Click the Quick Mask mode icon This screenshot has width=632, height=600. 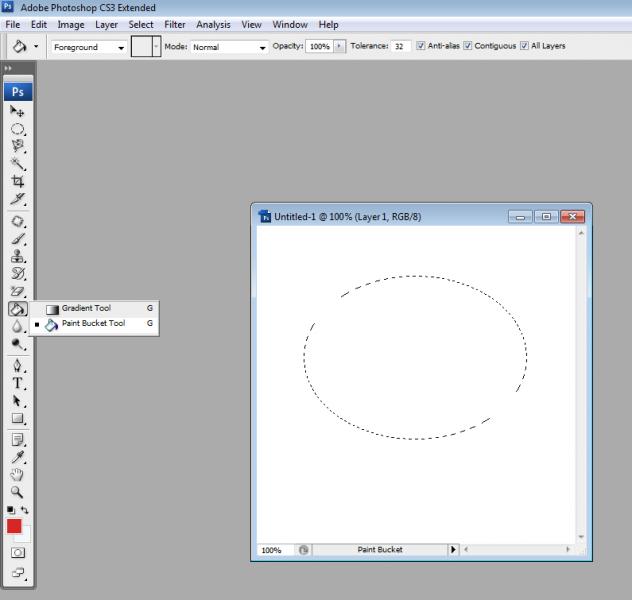point(18,552)
